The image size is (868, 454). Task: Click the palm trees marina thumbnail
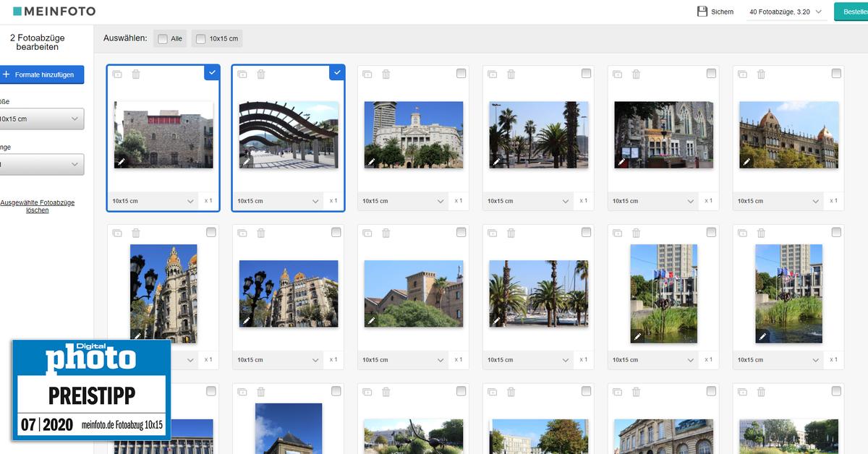[539, 294]
